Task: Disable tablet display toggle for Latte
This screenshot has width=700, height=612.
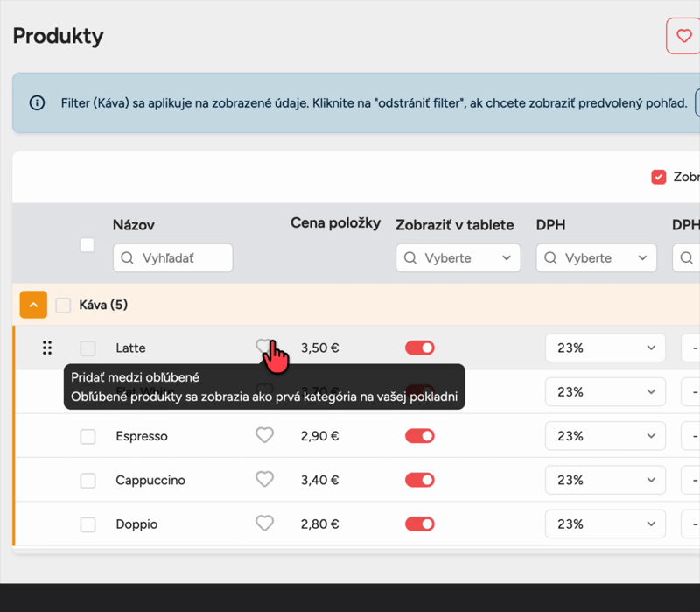Action: click(x=420, y=348)
